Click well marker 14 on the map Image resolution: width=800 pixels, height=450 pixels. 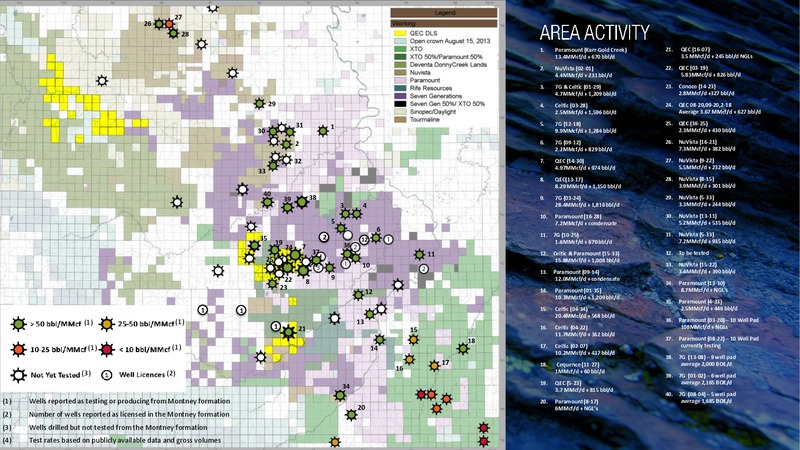[x=380, y=339]
